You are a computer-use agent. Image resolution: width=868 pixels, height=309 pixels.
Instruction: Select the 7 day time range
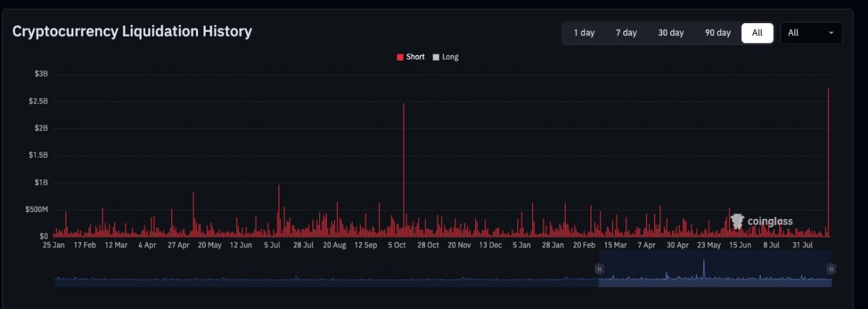pyautogui.click(x=626, y=33)
